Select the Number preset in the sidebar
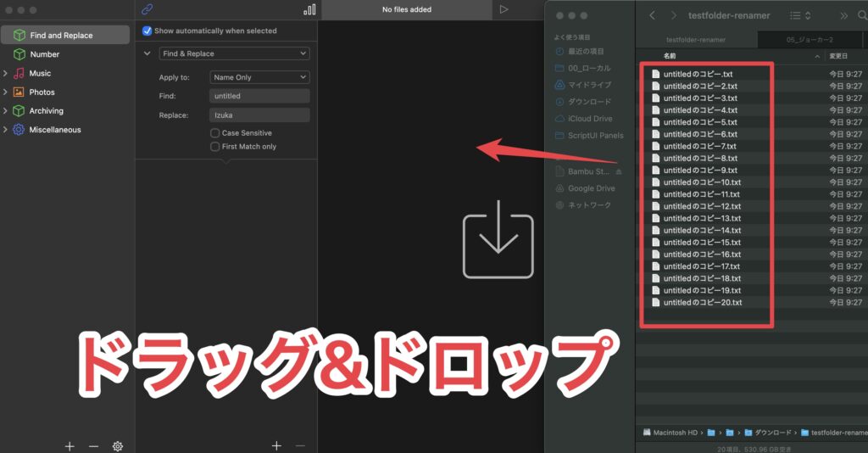This screenshot has height=453, width=868. [44, 54]
